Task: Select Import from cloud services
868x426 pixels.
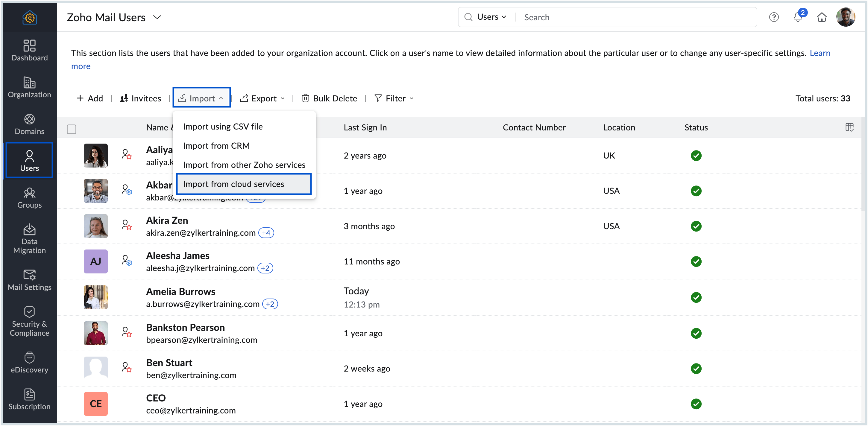Action: 233,184
